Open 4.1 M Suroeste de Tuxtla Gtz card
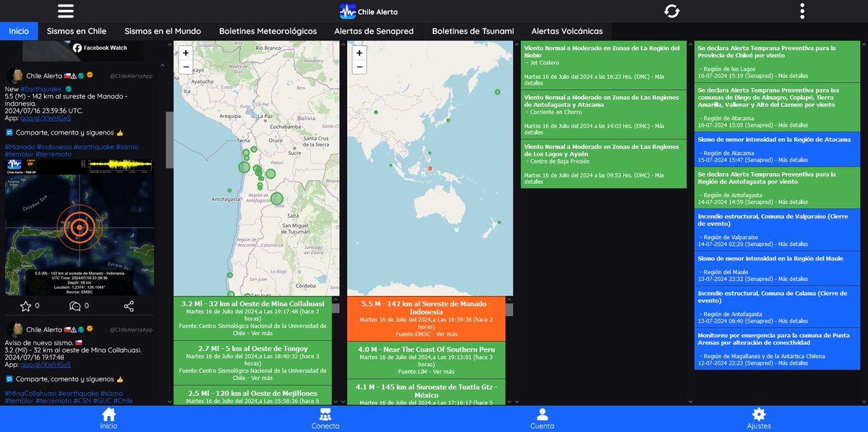Viewport: 868px width, 432px height. click(x=426, y=392)
